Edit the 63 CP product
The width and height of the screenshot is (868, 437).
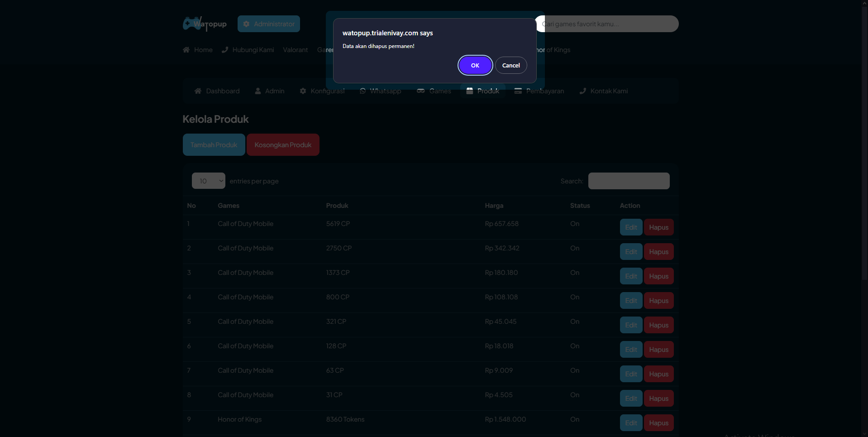coord(631,374)
